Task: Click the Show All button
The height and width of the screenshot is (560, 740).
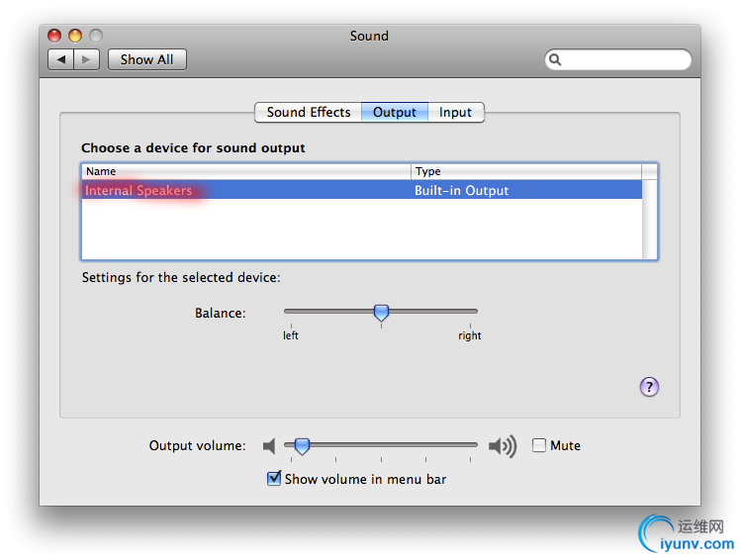Action: [146, 59]
